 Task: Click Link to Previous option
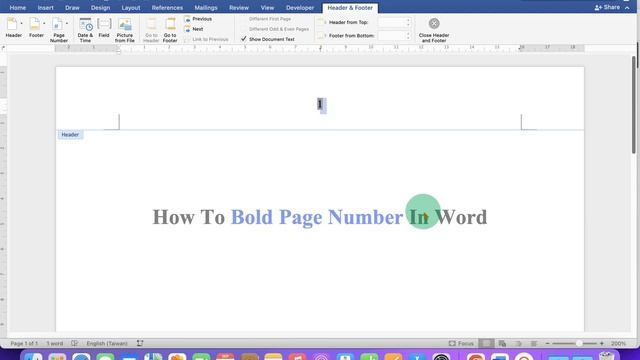point(207,39)
